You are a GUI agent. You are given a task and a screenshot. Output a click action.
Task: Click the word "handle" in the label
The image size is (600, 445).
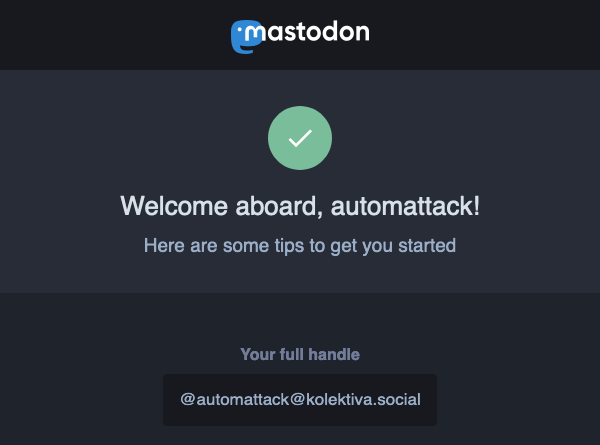pyautogui.click(x=334, y=354)
